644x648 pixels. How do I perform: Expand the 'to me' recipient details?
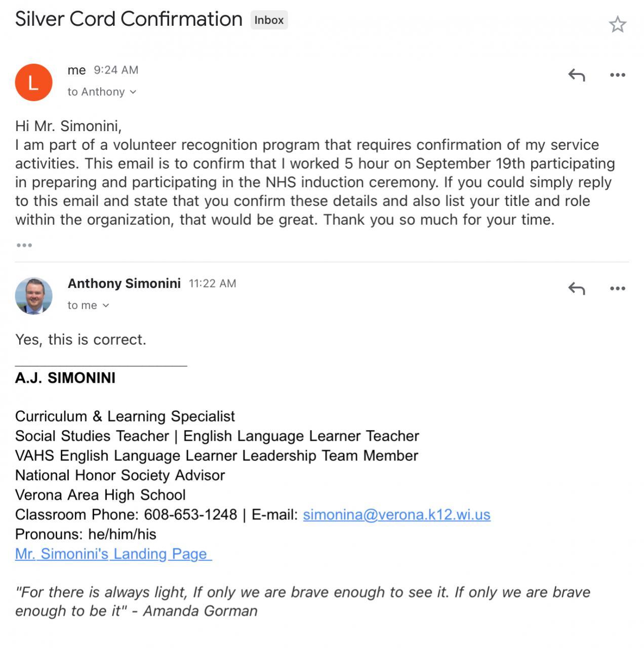pyautogui.click(x=88, y=305)
